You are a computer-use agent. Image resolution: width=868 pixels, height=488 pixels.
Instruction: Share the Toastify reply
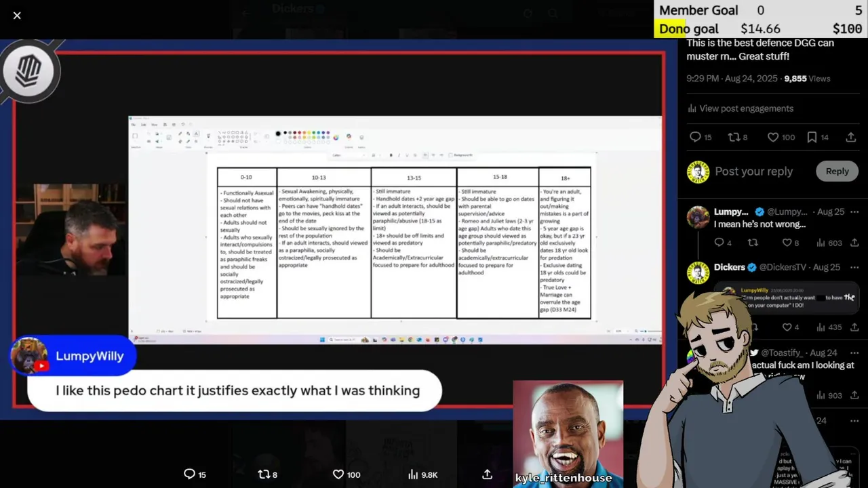click(854, 395)
